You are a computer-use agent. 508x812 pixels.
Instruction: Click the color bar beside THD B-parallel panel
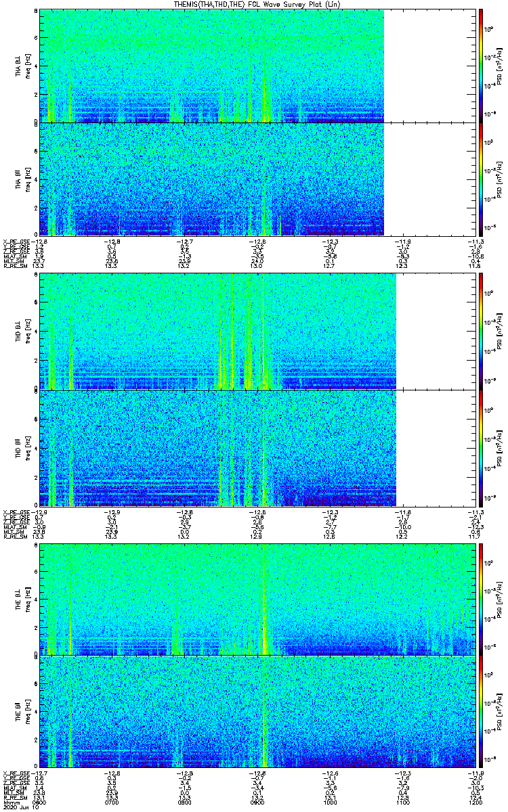tap(480, 447)
